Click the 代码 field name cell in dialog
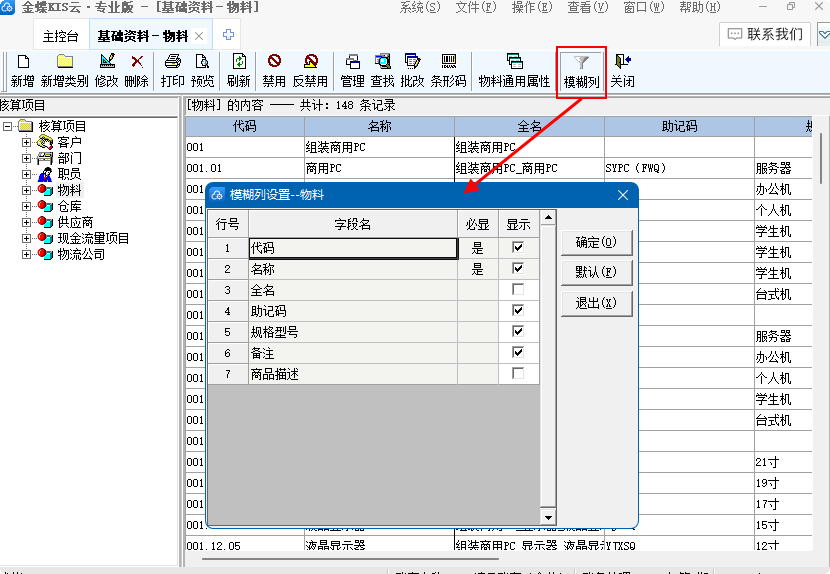 (353, 248)
